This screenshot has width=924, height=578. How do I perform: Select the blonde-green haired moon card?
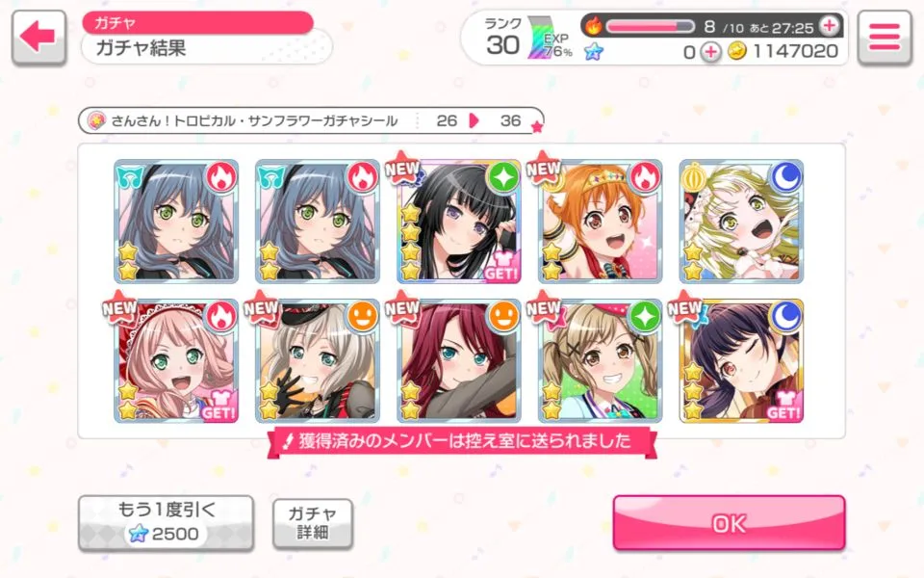click(x=741, y=222)
